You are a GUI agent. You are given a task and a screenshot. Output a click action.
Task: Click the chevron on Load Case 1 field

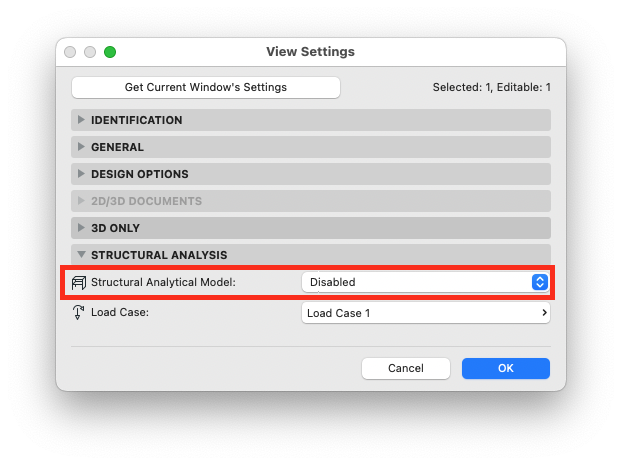coord(544,313)
